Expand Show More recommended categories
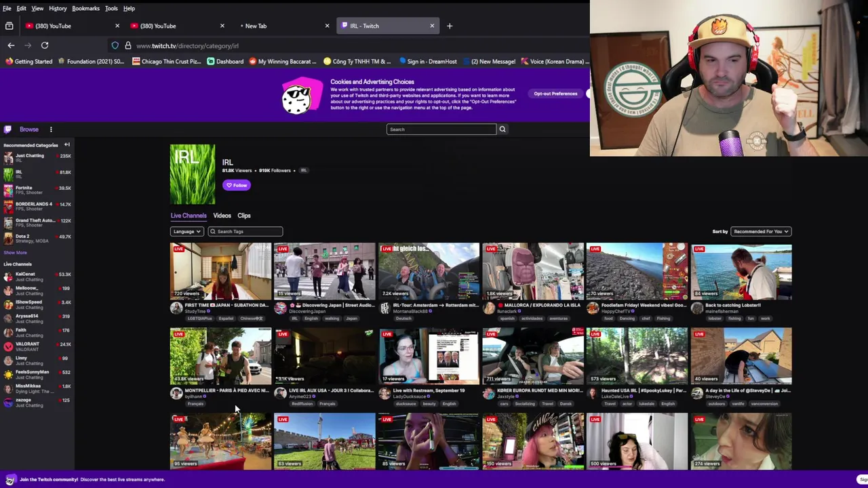This screenshot has height=488, width=868. [15, 253]
